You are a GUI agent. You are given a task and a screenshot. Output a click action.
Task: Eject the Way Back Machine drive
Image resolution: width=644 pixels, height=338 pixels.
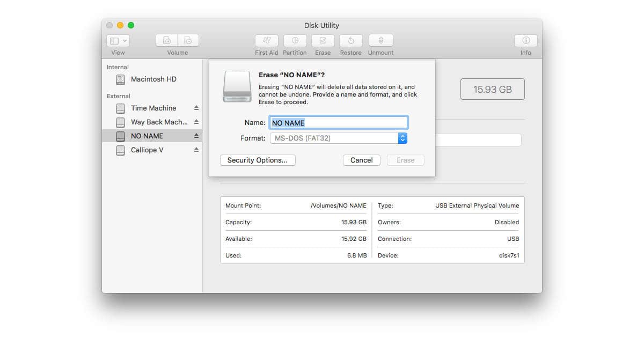[x=196, y=122]
